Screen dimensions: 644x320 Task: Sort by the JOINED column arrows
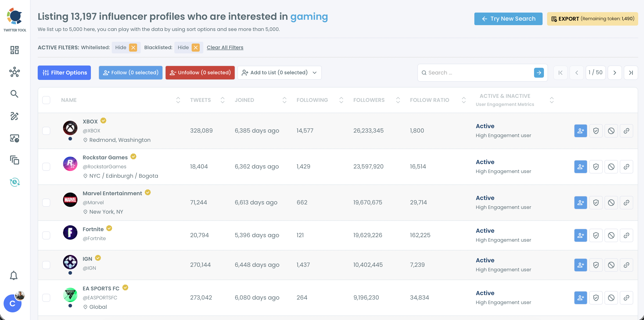(x=284, y=100)
